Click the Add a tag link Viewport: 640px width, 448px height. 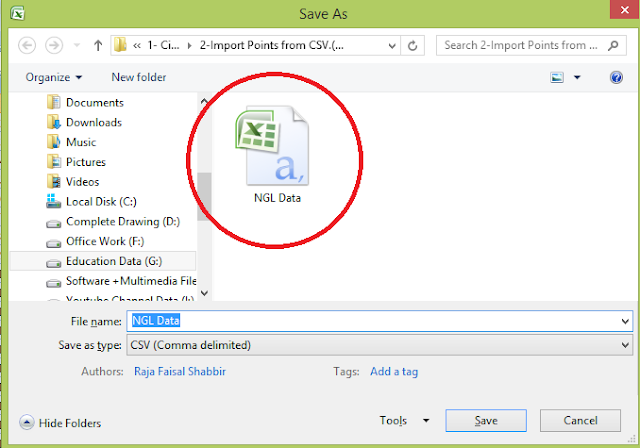point(394,371)
